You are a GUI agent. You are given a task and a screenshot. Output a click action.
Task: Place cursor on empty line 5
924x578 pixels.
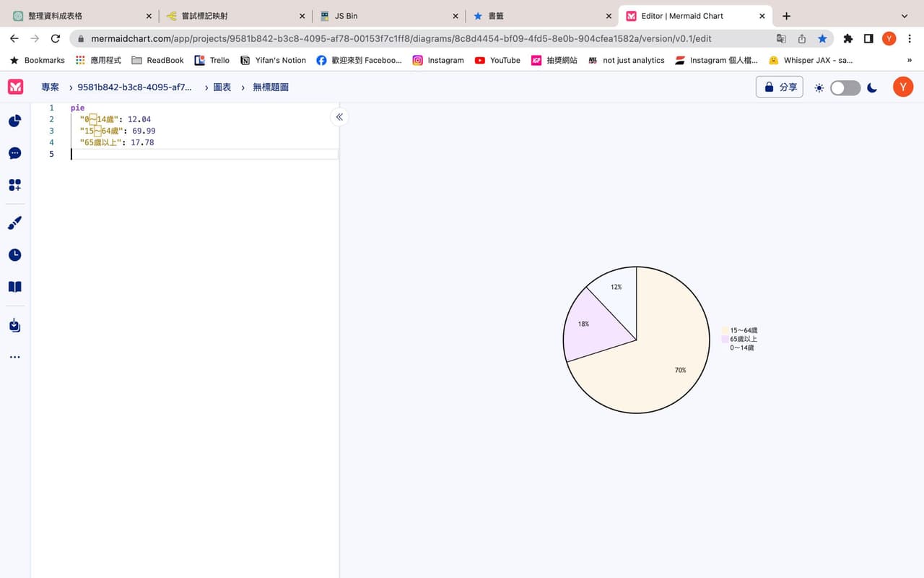coord(204,154)
